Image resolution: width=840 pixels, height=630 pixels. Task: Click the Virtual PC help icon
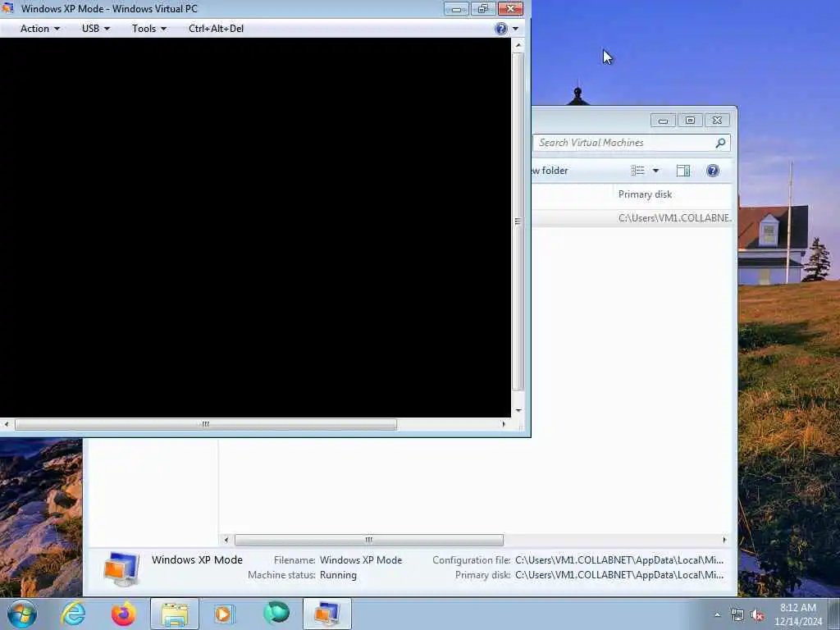click(x=501, y=29)
